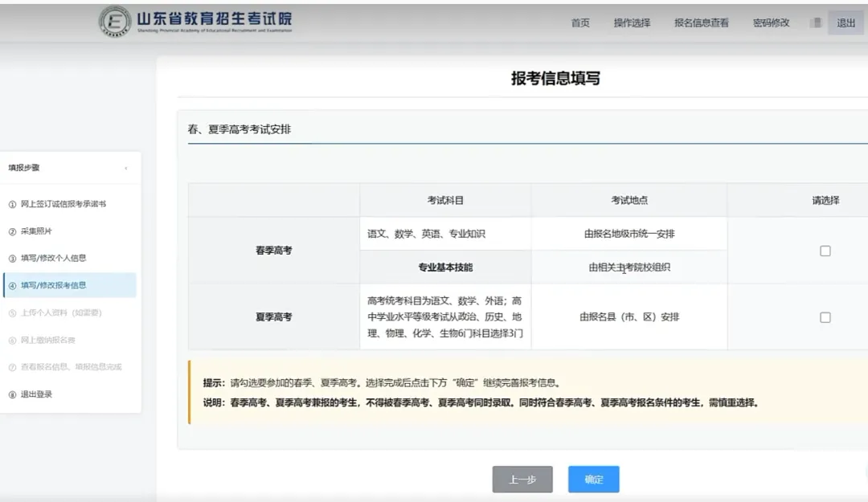
Task: Open the 密码修改 menu item
Action: [771, 22]
